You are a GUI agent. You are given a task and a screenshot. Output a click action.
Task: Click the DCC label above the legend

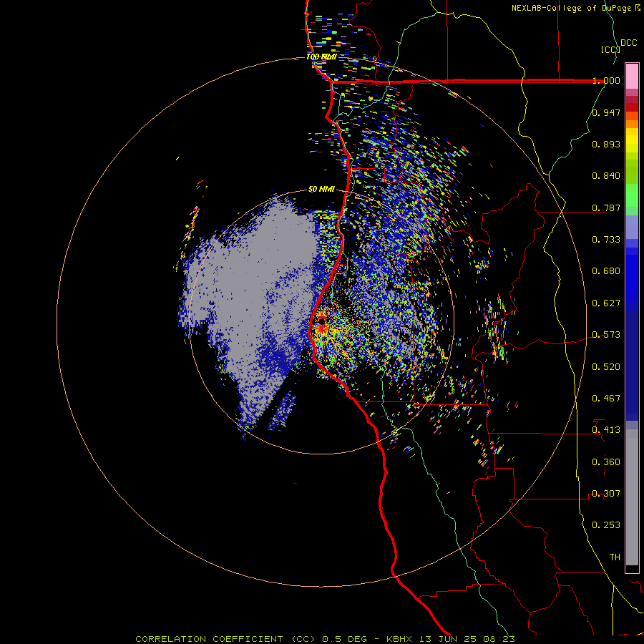629,43
